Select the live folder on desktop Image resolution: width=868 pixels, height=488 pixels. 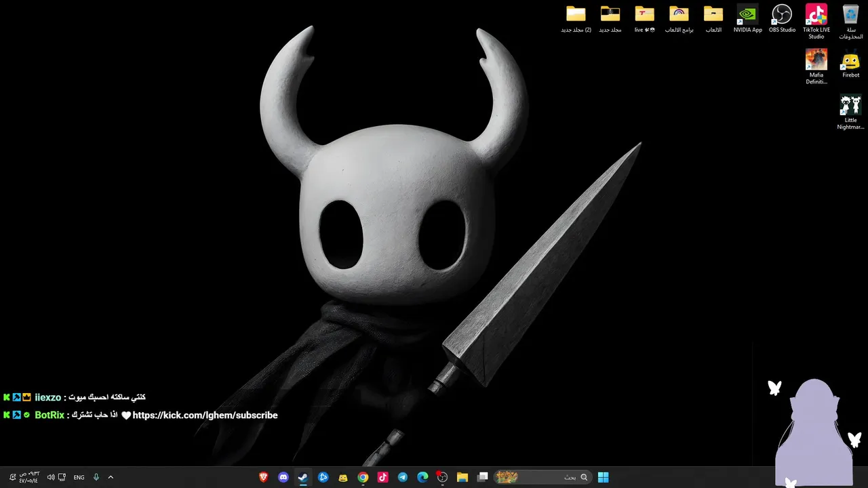point(644,19)
